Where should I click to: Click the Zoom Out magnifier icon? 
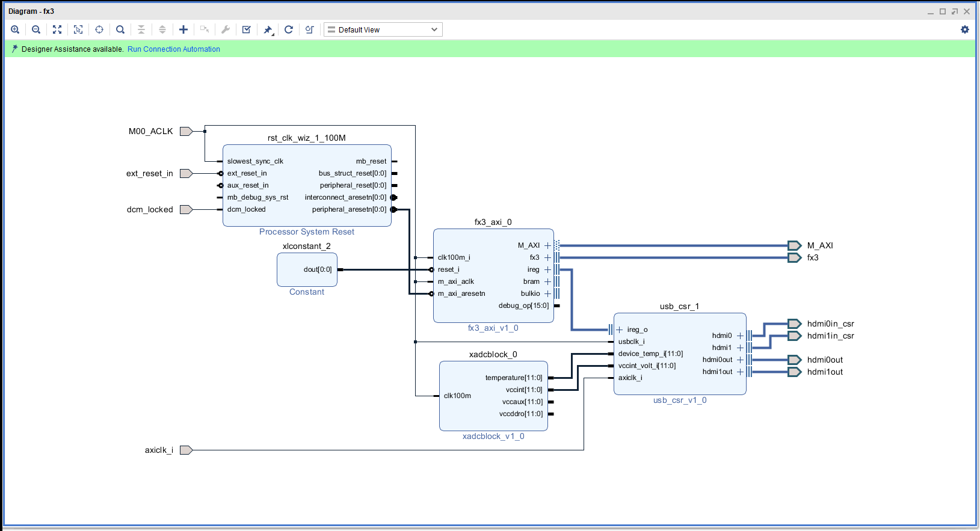pyautogui.click(x=36, y=29)
